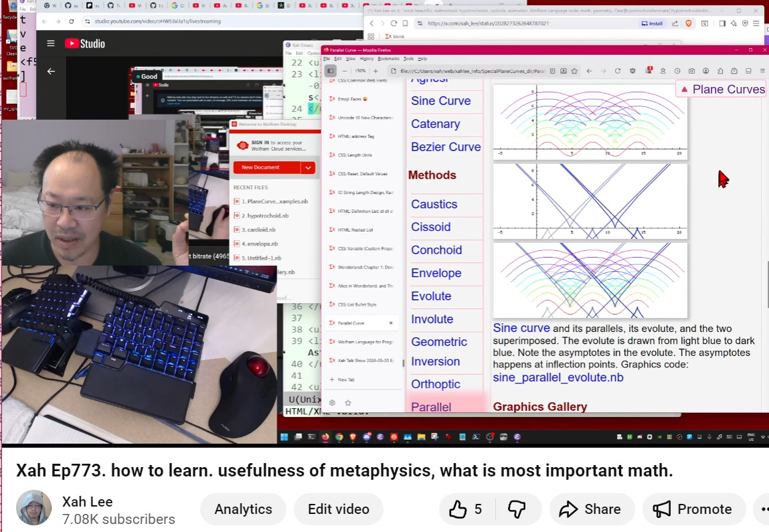Screen dimensions: 769x532
Task: Click the Edit video button
Action: point(338,509)
